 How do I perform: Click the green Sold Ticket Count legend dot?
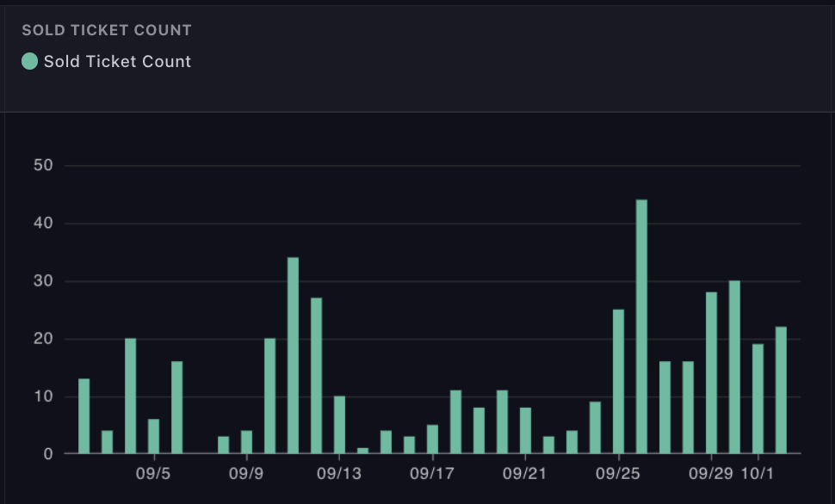(x=29, y=61)
